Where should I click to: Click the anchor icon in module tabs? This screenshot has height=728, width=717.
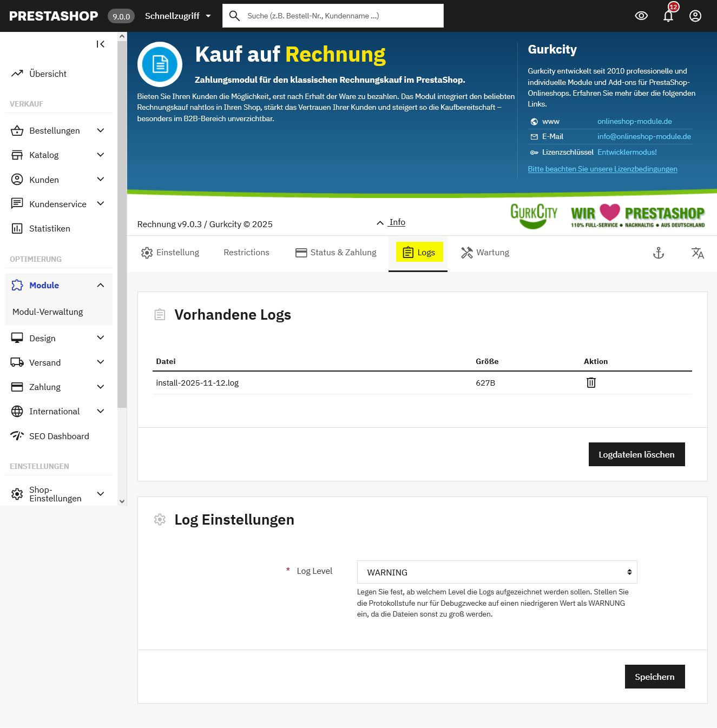pyautogui.click(x=658, y=253)
